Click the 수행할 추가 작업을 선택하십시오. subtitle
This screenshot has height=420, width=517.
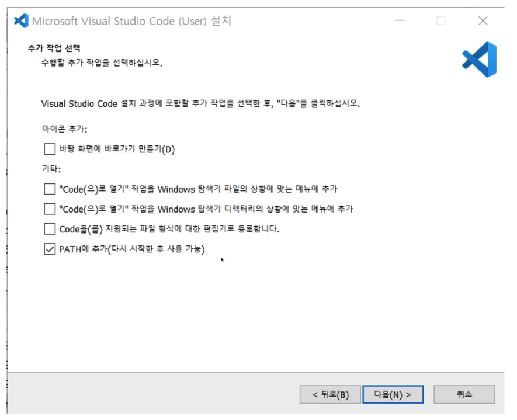click(102, 63)
